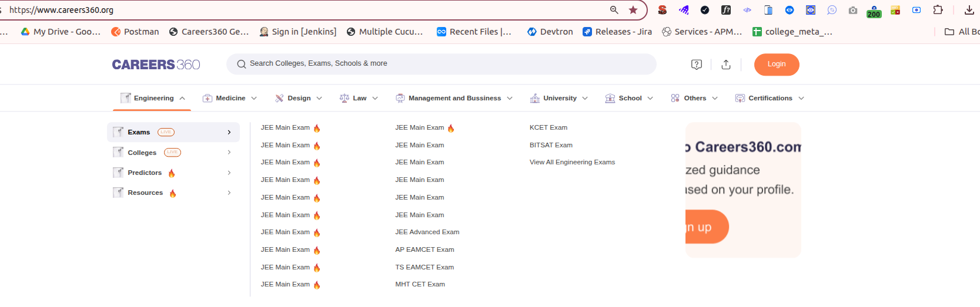Screen dimensions: 980x307
Task: Open the Services - APM bookmark
Action: 702,32
